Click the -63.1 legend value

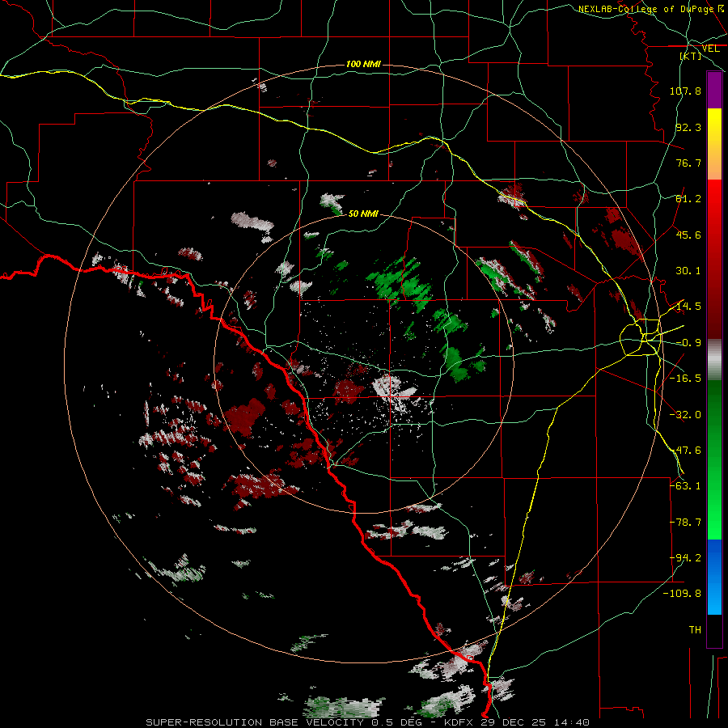point(685,486)
